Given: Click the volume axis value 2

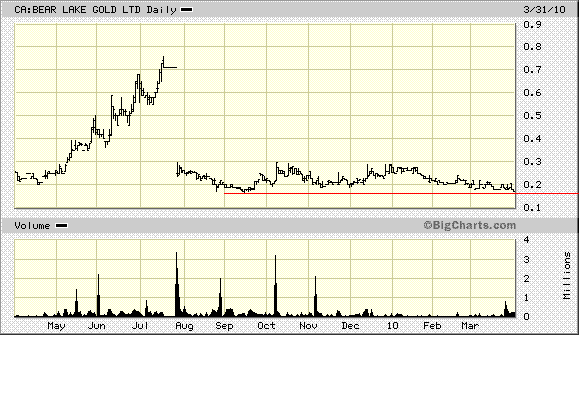Looking at the screenshot, I should tap(527, 279).
